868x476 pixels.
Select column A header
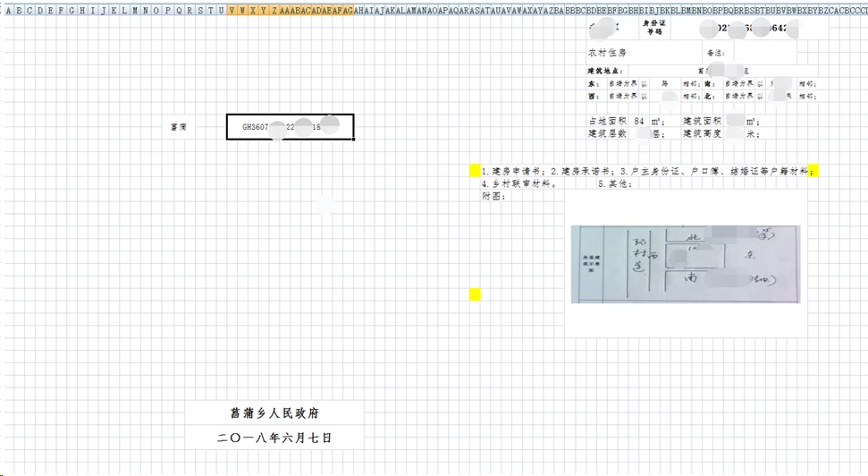(8, 11)
